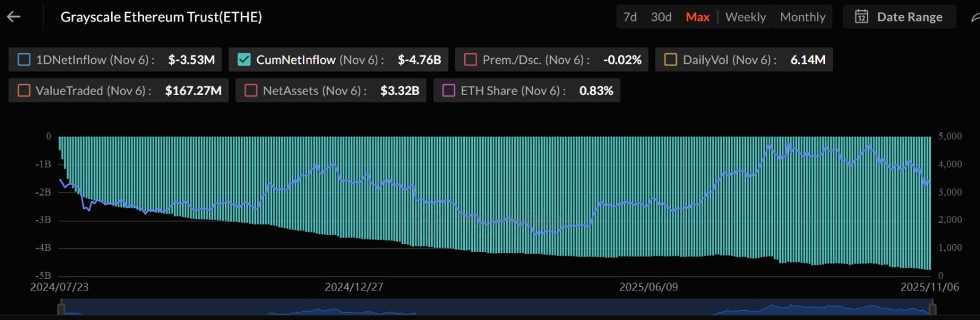Image resolution: width=980 pixels, height=320 pixels.
Task: Click the left handle of range slider
Action: click(61, 309)
